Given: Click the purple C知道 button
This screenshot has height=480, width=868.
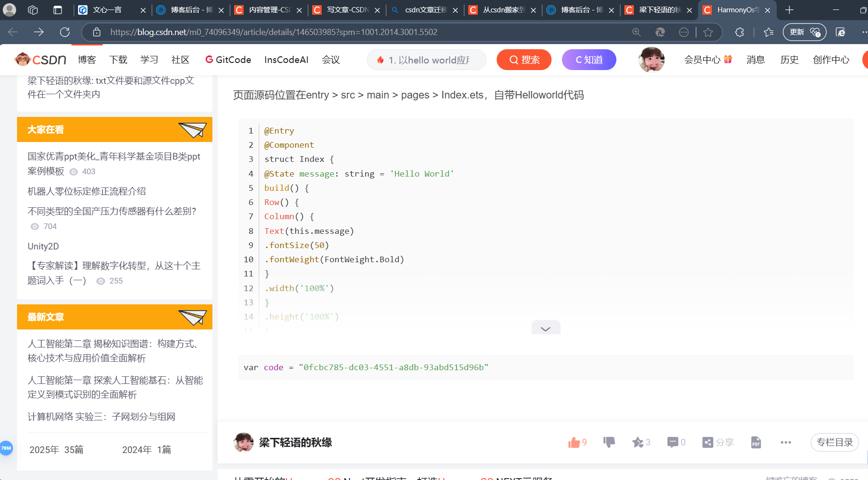Looking at the screenshot, I should pos(589,60).
